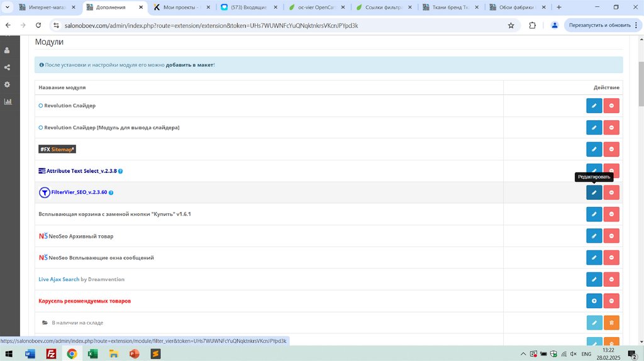This screenshot has width=644, height=361.
Task: Bookmark this page with star icon
Action: [x=511, y=25]
